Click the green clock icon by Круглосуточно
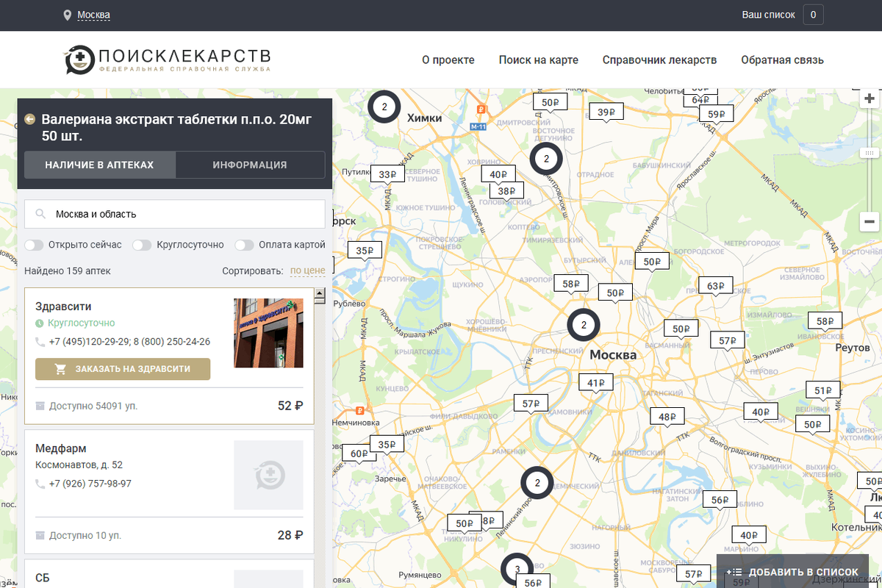The image size is (882, 588). (40, 323)
